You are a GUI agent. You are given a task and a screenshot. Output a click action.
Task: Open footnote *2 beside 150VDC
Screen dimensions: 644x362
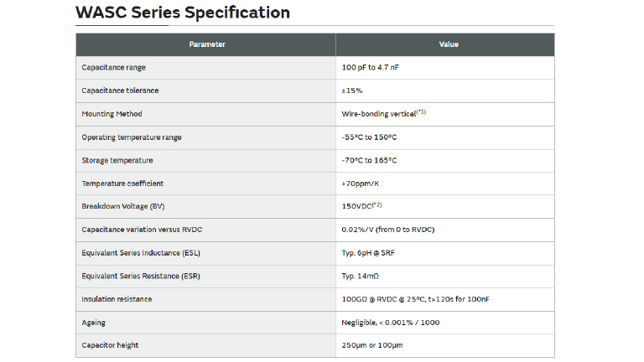[x=377, y=204]
